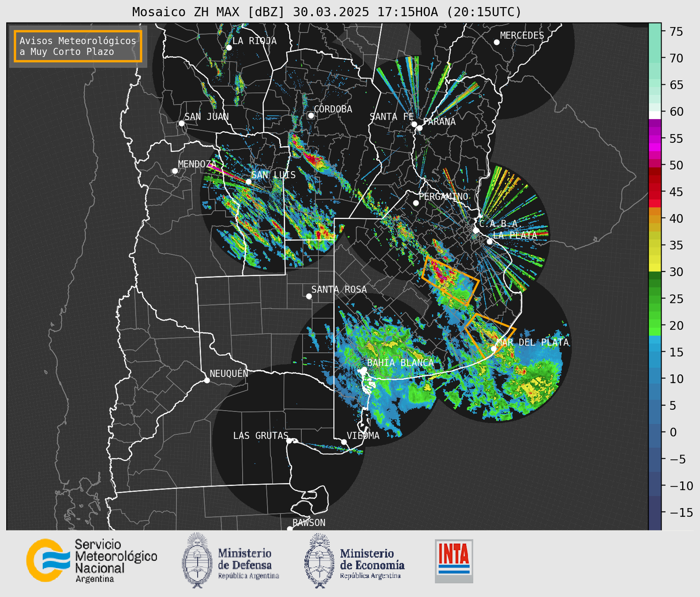Click the green 25 dBZ band on color scale

[x=655, y=298]
